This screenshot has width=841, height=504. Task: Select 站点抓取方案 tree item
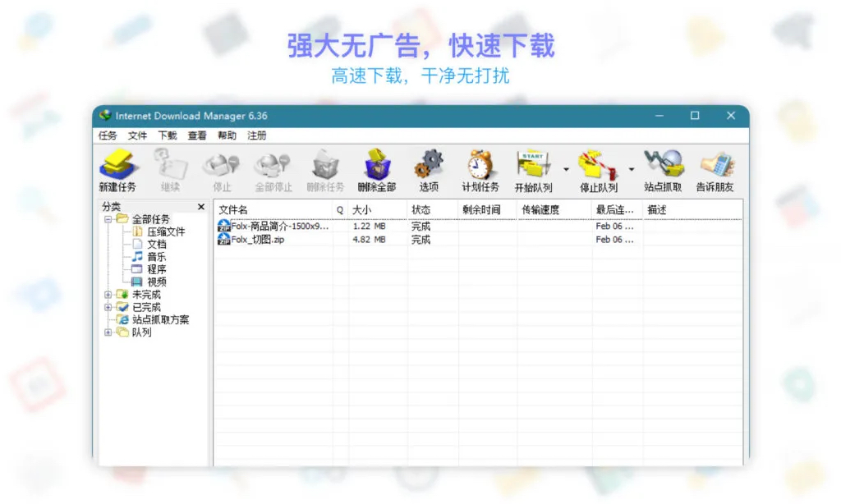pos(160,319)
